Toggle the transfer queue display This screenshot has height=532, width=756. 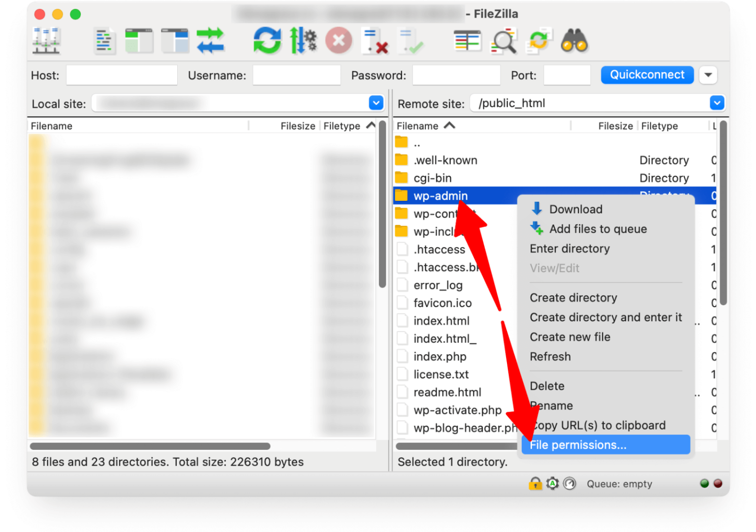[x=210, y=41]
